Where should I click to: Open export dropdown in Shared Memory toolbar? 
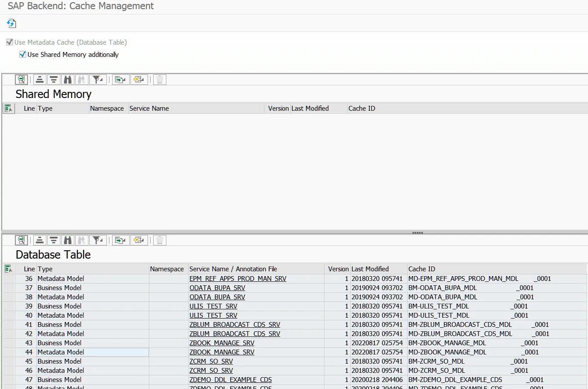coord(121,80)
